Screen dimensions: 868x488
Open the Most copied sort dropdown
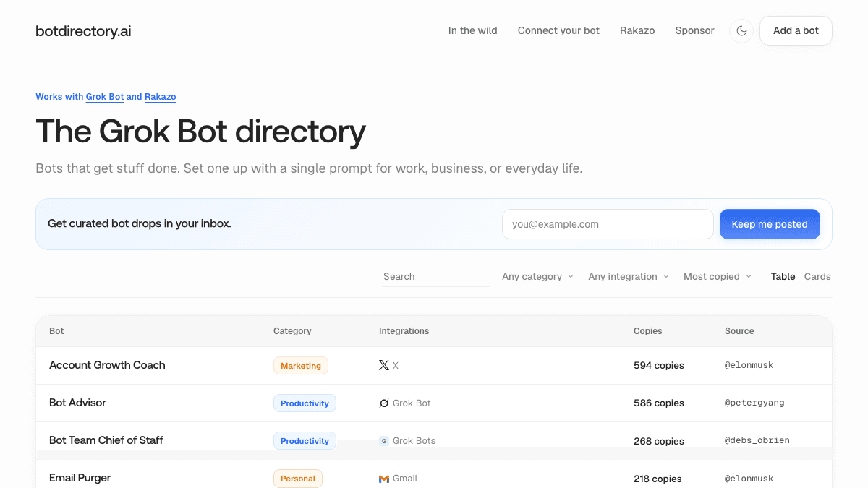click(x=718, y=277)
